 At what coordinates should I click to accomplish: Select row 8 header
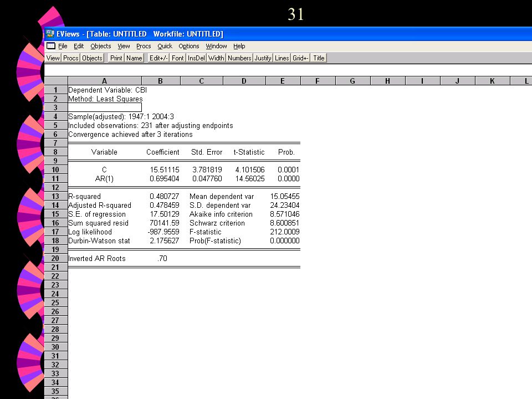(x=55, y=152)
